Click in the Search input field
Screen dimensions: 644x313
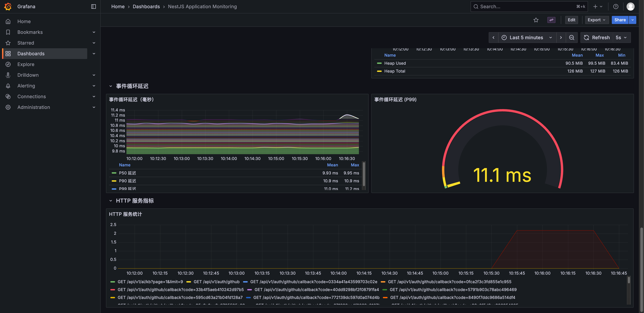pyautogui.click(x=525, y=7)
